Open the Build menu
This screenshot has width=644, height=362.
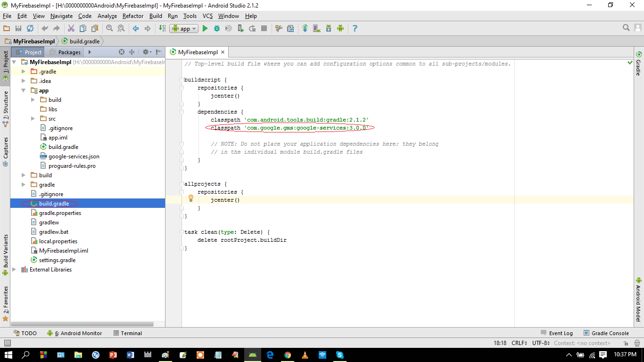point(156,16)
